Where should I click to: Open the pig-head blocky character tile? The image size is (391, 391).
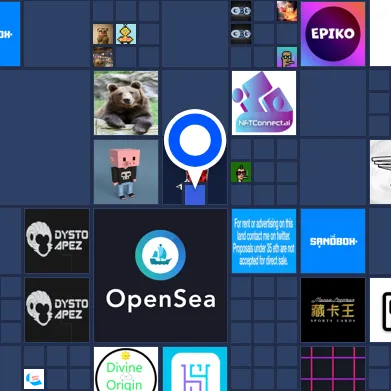126,172
